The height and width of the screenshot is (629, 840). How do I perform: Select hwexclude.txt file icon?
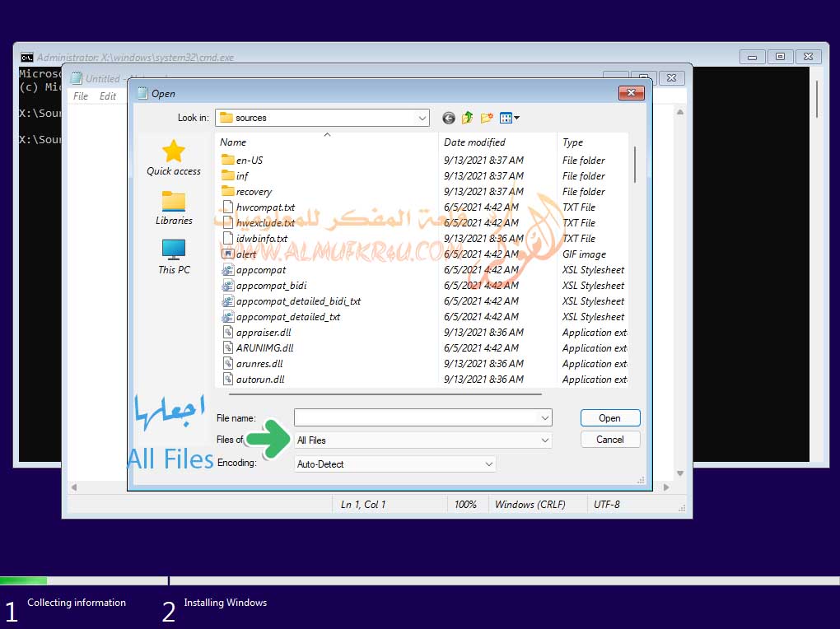pyautogui.click(x=227, y=222)
